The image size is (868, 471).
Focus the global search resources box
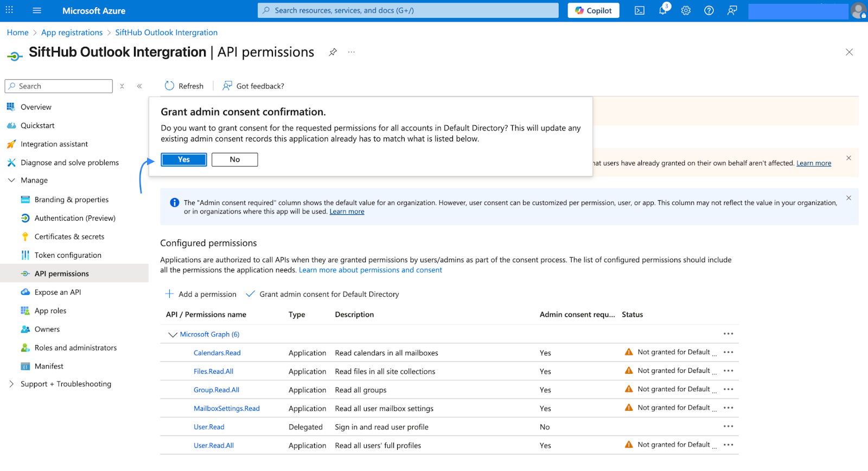click(408, 10)
